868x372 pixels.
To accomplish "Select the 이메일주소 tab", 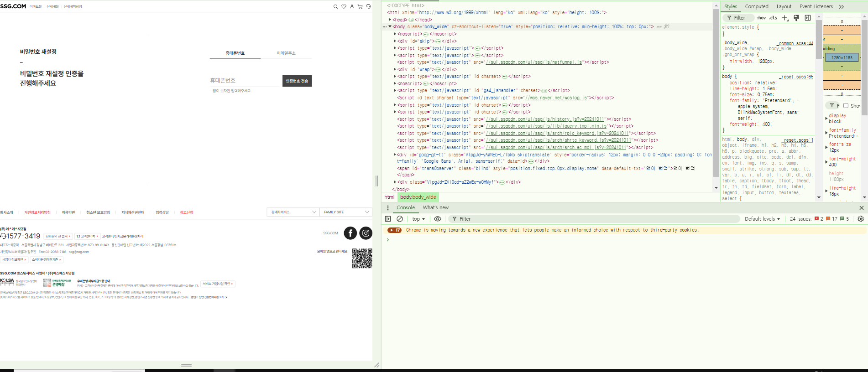I will click(x=286, y=53).
